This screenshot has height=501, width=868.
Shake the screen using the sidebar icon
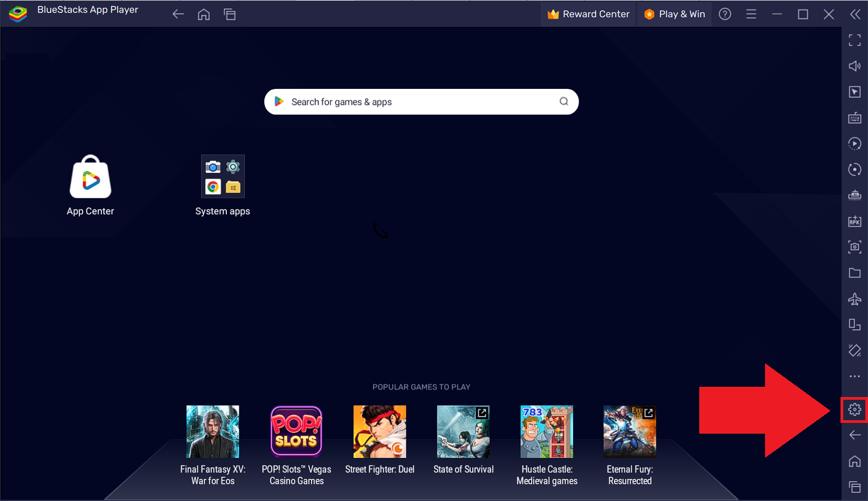[x=855, y=350]
